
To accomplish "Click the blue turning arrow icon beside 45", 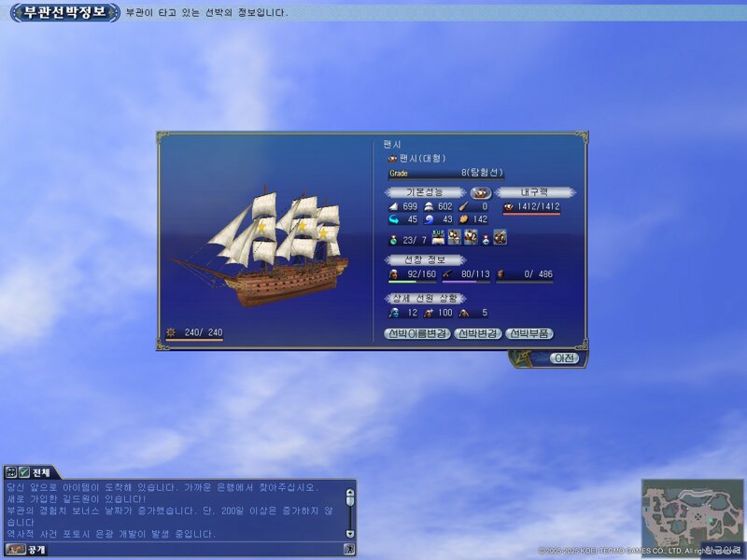I will (393, 219).
